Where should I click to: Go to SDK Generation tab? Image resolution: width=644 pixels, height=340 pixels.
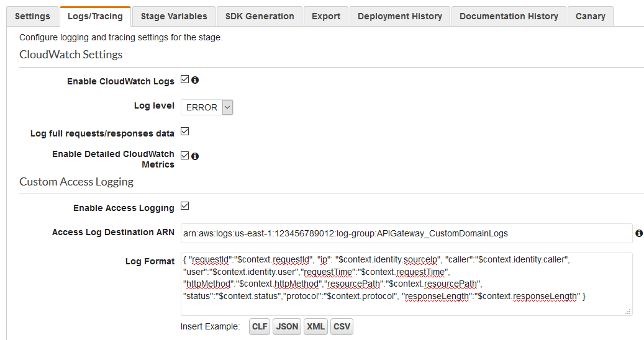pos(260,16)
